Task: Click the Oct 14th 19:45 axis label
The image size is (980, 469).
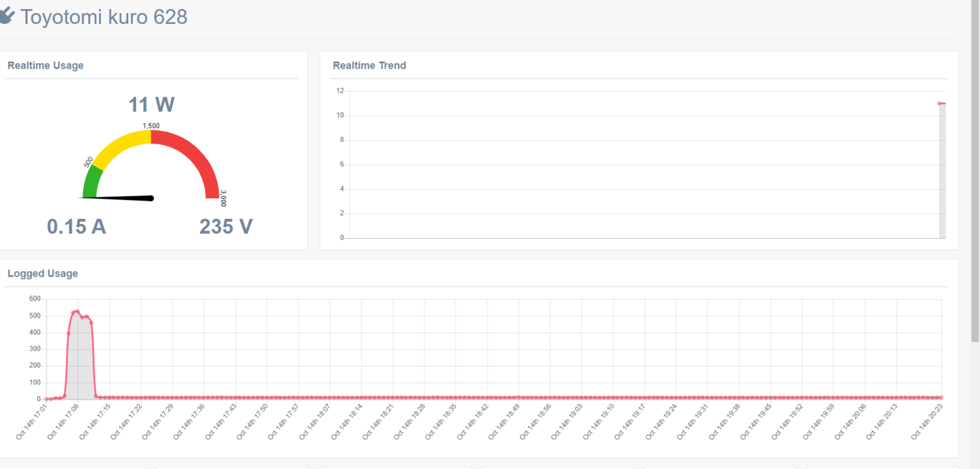Action: pos(756,422)
